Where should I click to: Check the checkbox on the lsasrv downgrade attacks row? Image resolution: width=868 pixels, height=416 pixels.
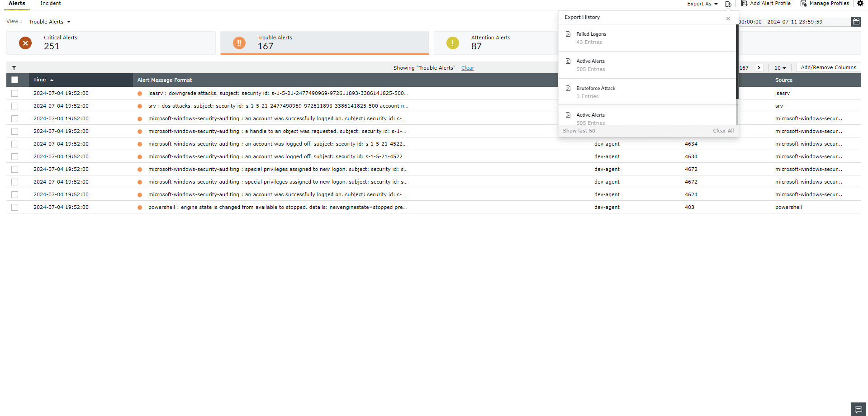[x=14, y=93]
